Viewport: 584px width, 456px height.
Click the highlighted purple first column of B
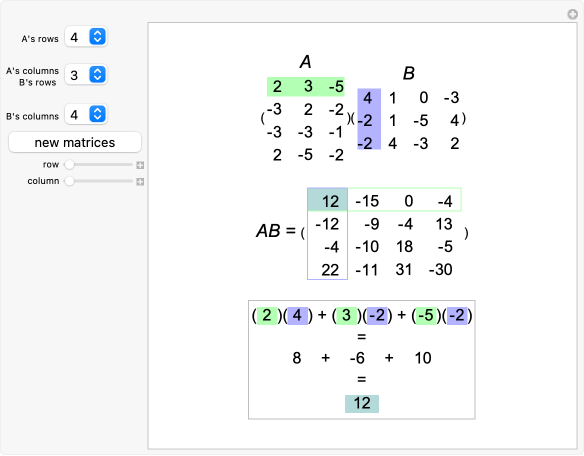click(x=369, y=119)
